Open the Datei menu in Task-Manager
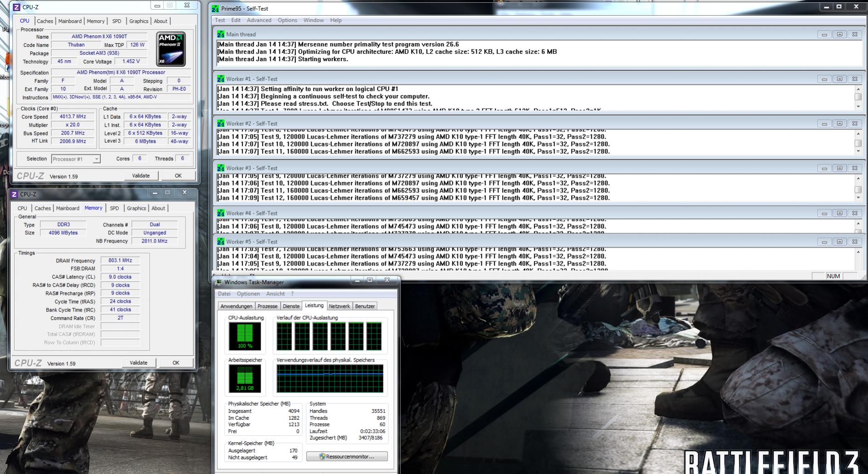 224,294
